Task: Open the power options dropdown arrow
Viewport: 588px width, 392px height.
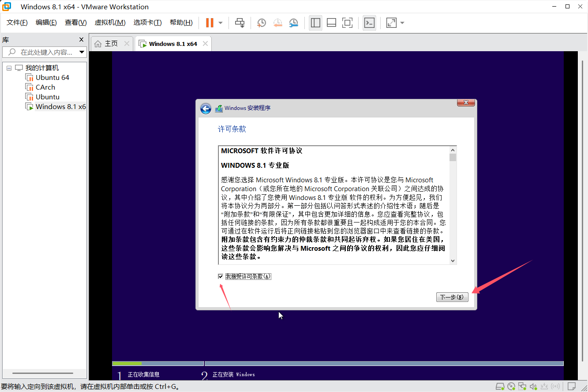Action: click(221, 23)
